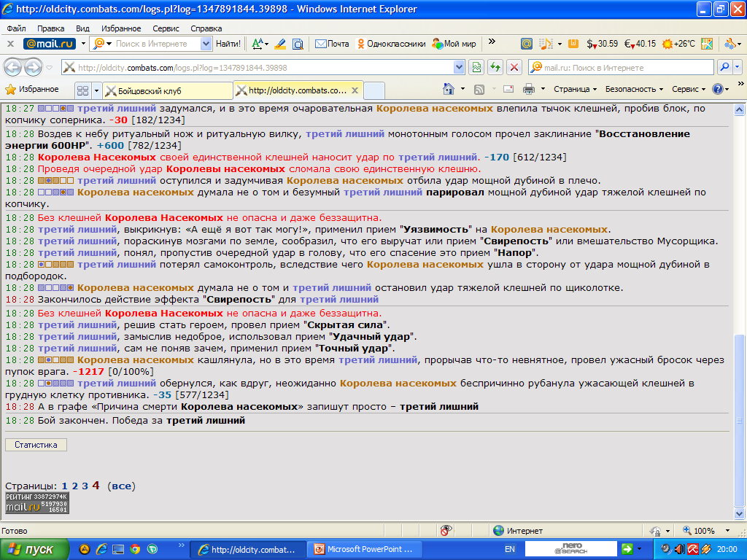Open Одноклассники from the toolbar
Image resolution: width=747 pixels, height=560 pixels.
coord(391,44)
